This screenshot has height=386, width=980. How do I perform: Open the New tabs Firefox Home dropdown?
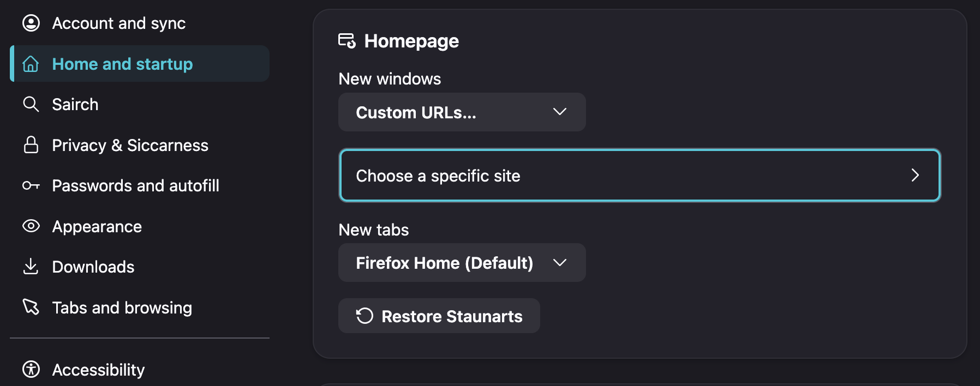tap(462, 263)
